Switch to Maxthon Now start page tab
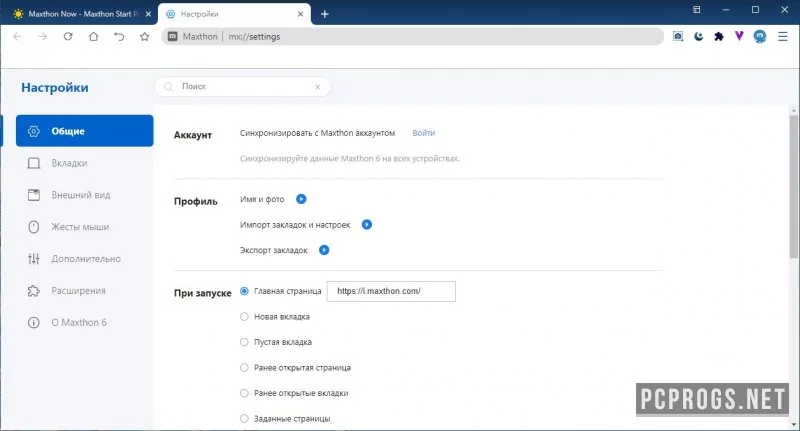800x431 pixels. 77,14
